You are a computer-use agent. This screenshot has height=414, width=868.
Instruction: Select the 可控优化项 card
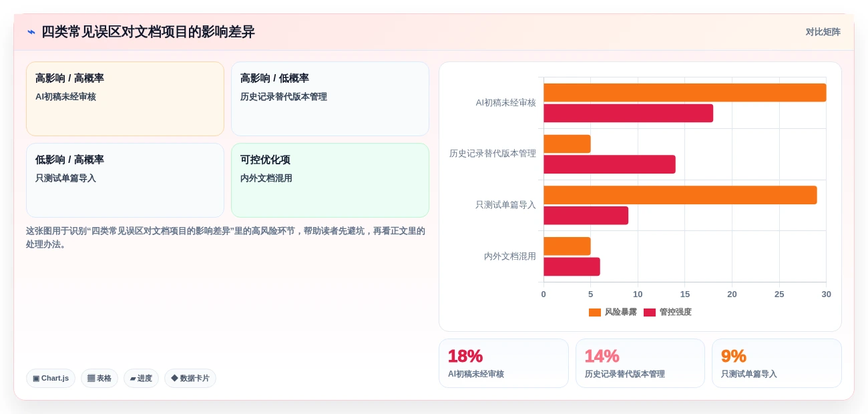tap(330, 180)
